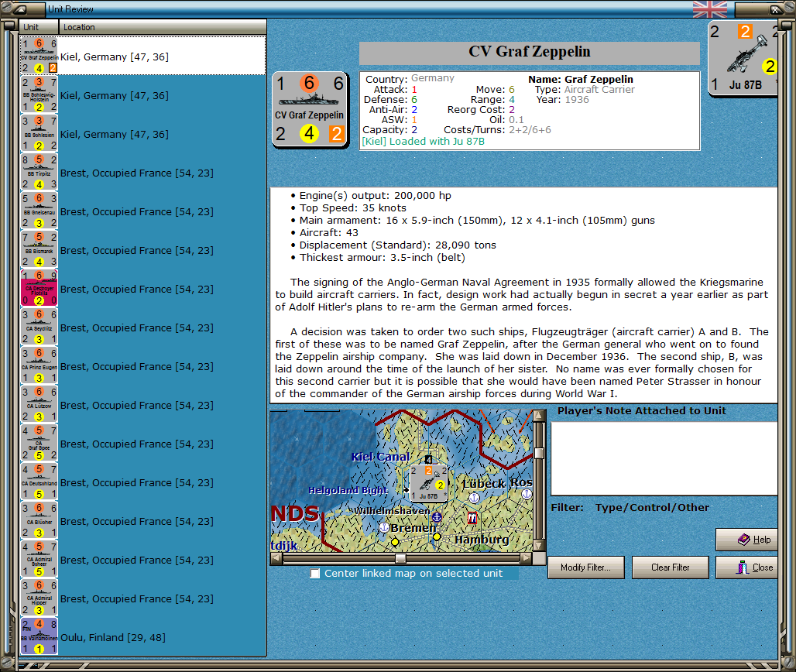Click the Player's Note text field
The height and width of the screenshot is (672, 796).
point(664,458)
